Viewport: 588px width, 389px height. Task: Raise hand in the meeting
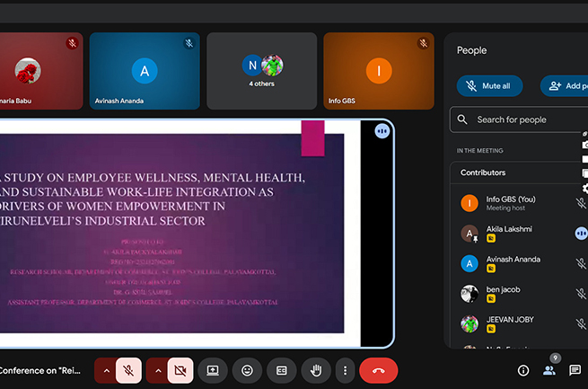pyautogui.click(x=315, y=370)
